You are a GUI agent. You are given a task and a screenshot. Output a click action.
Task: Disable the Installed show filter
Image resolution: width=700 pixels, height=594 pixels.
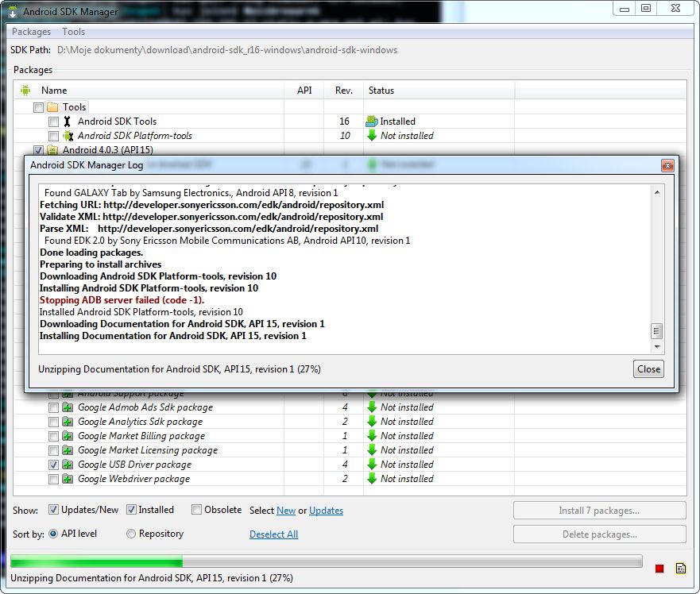[131, 509]
